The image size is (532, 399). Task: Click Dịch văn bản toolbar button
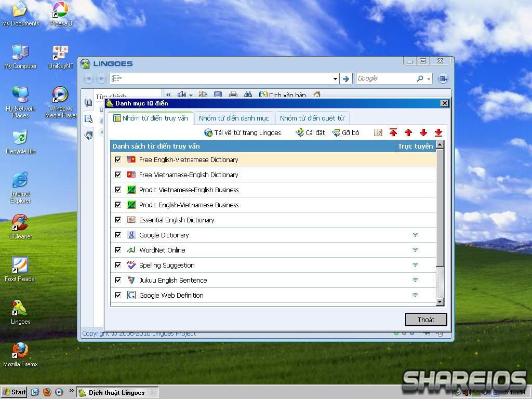[283, 95]
